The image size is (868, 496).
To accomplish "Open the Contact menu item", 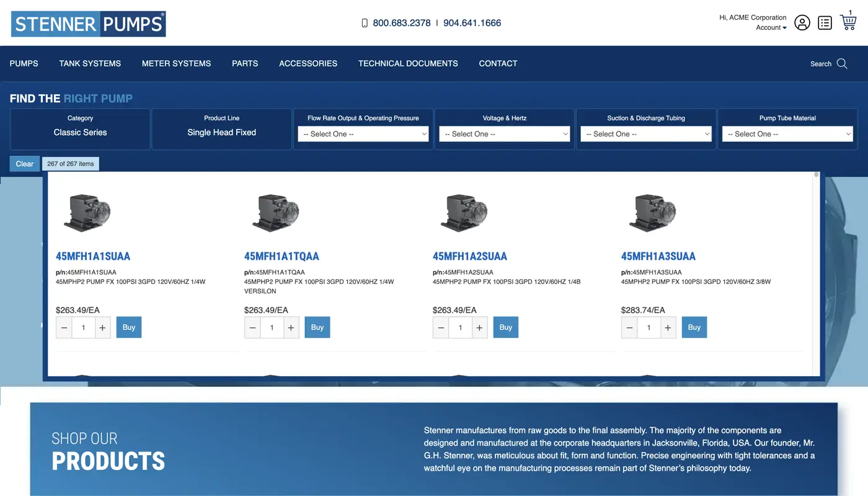I will click(x=498, y=63).
